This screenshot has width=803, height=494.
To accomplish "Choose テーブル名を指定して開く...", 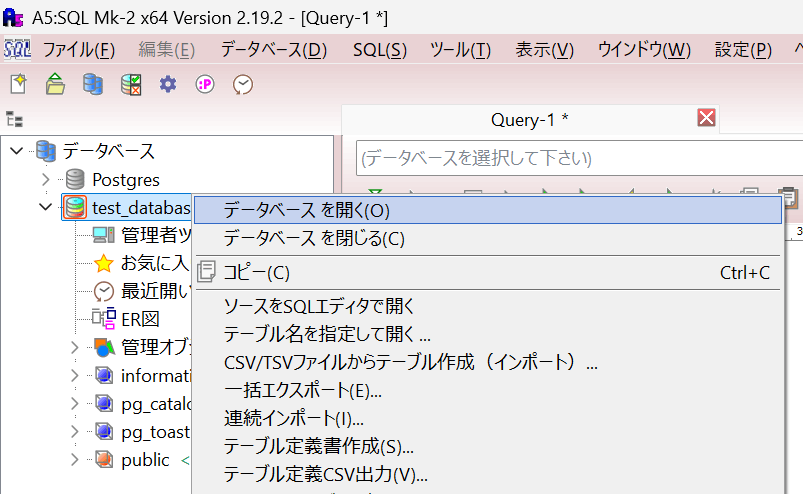I will point(488,334).
